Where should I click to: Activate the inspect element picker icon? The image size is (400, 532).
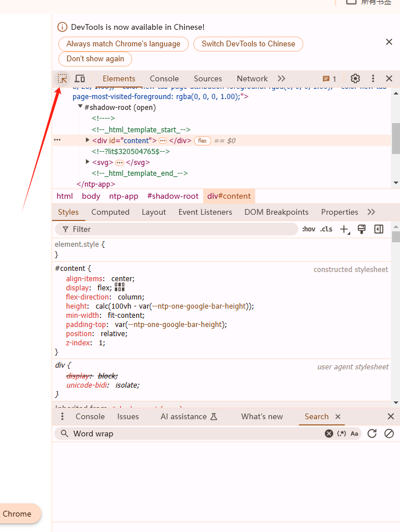(x=62, y=78)
